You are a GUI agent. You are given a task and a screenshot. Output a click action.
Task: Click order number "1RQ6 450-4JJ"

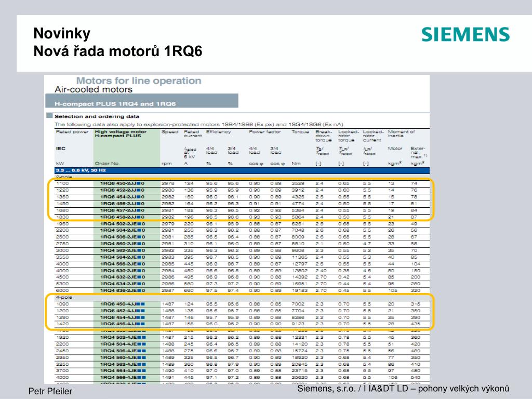[123, 304]
